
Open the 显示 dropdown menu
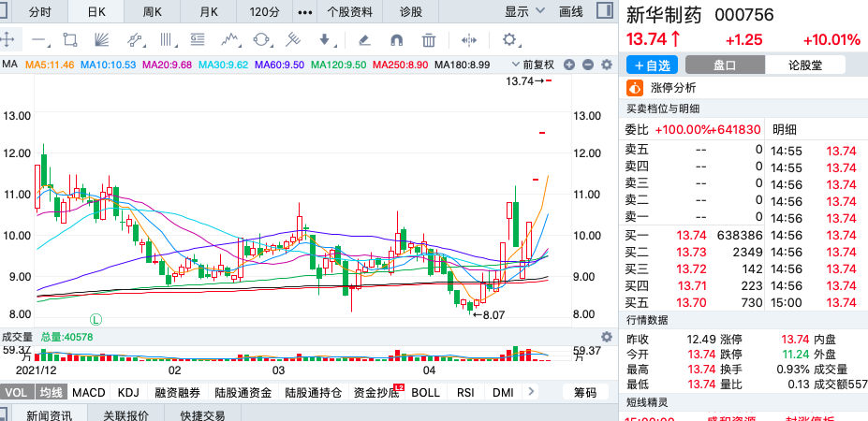(x=523, y=11)
